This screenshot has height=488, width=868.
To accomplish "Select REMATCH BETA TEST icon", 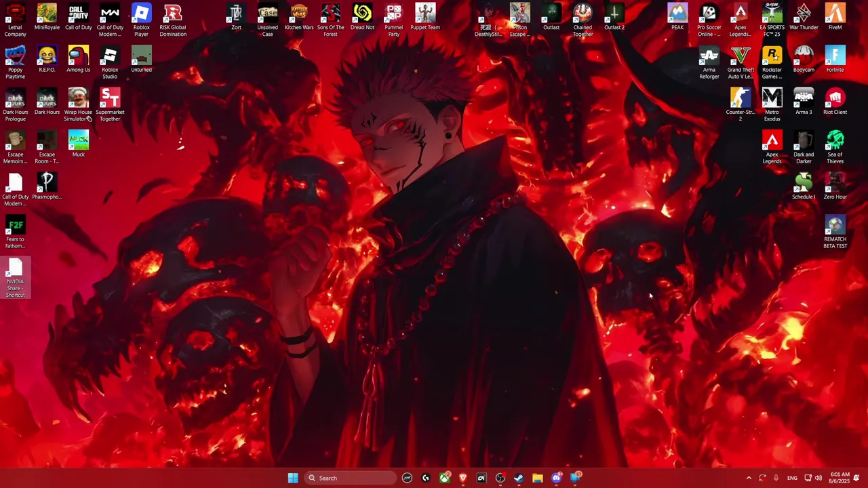I will click(x=835, y=232).
